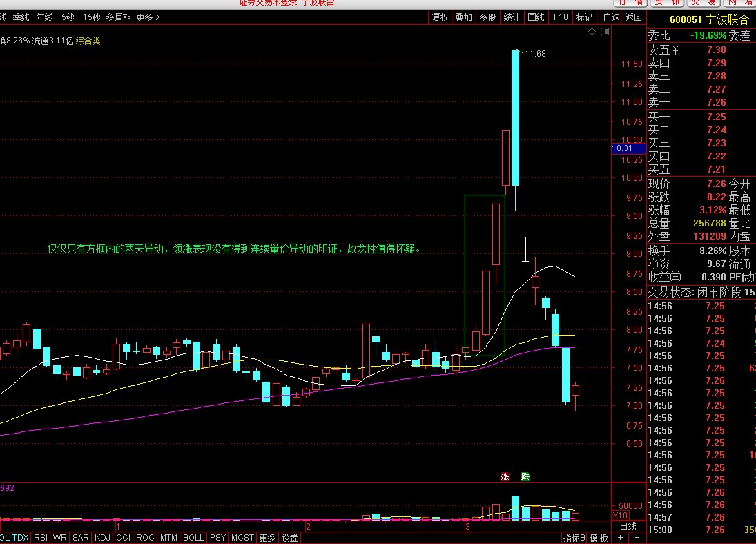Zoom in chart with plus button

(620, 537)
